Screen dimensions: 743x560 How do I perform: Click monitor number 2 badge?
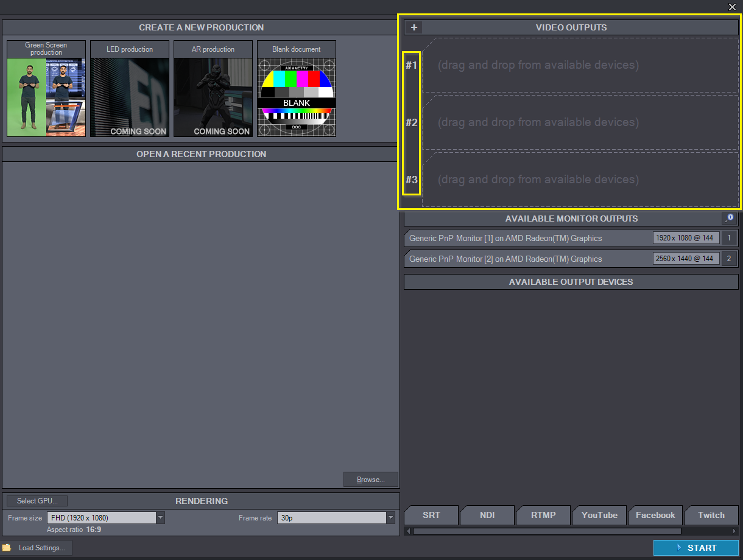click(x=729, y=259)
